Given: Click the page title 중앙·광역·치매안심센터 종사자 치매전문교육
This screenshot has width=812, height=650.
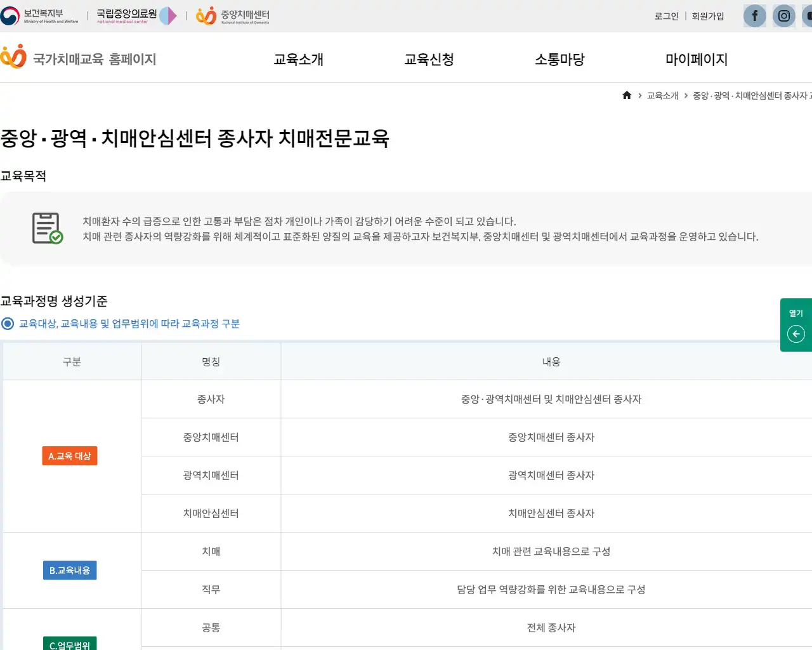Looking at the screenshot, I should (195, 138).
